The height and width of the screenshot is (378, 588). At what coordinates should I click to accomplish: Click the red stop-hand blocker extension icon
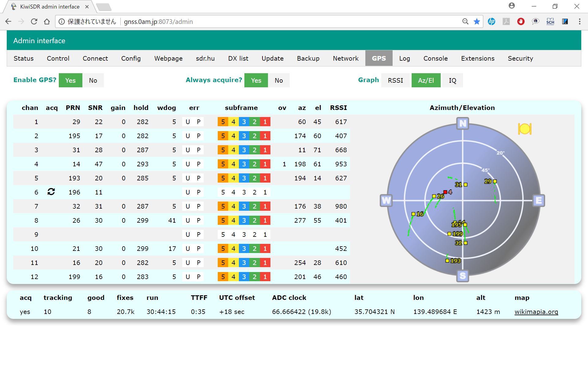(x=521, y=21)
